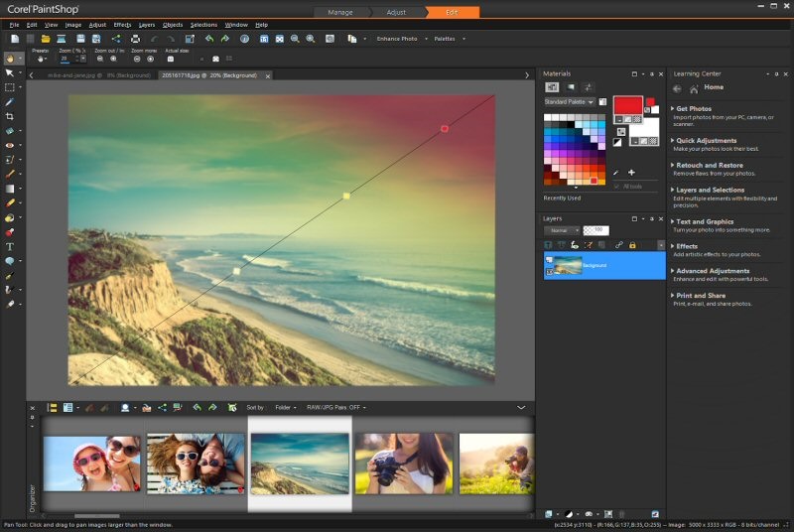Screen dimensions: 794x532
Task: Click the Enhance Photo button
Action: point(396,39)
